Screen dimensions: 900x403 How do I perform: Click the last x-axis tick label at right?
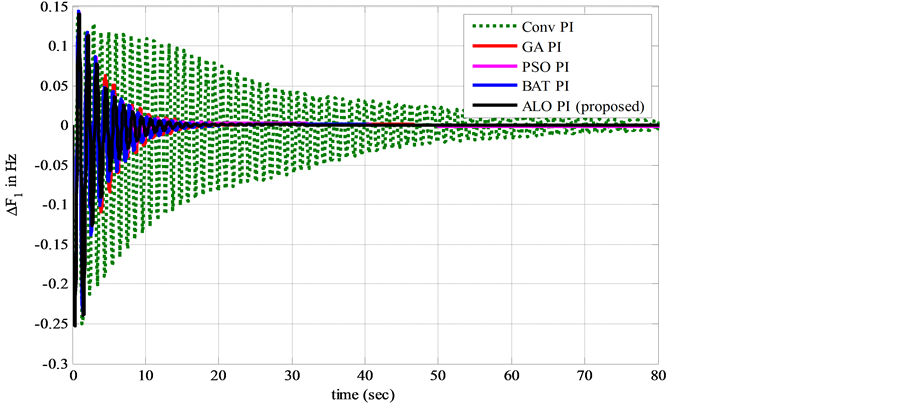657,377
